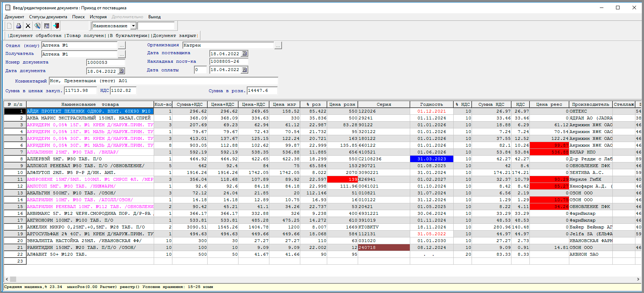
Task: Open calendar for Дата документа
Action: point(121,71)
